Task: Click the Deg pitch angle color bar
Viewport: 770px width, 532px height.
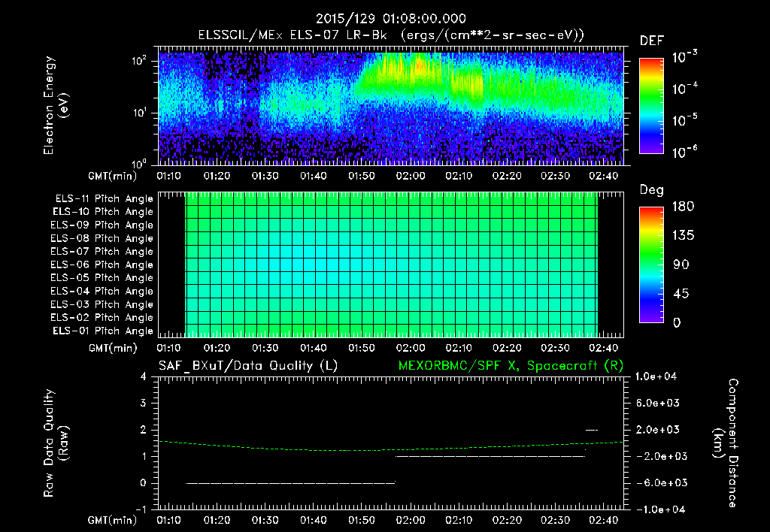Action: point(651,265)
